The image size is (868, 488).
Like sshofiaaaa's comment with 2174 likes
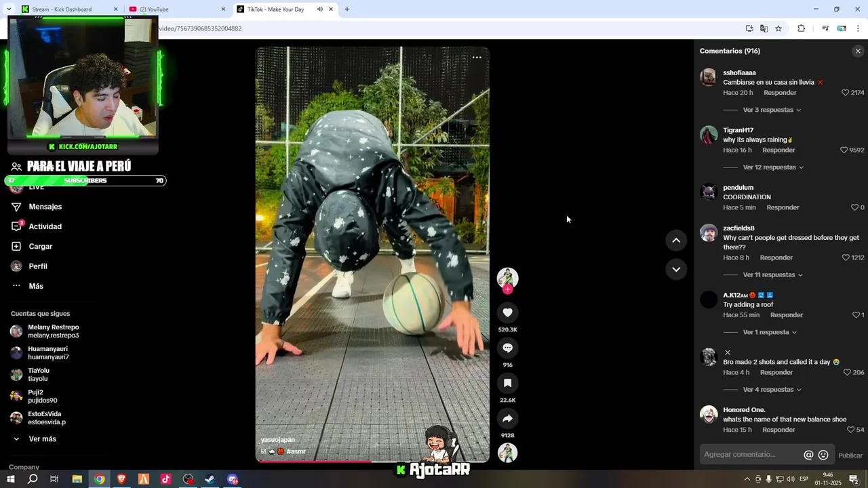(x=845, y=93)
